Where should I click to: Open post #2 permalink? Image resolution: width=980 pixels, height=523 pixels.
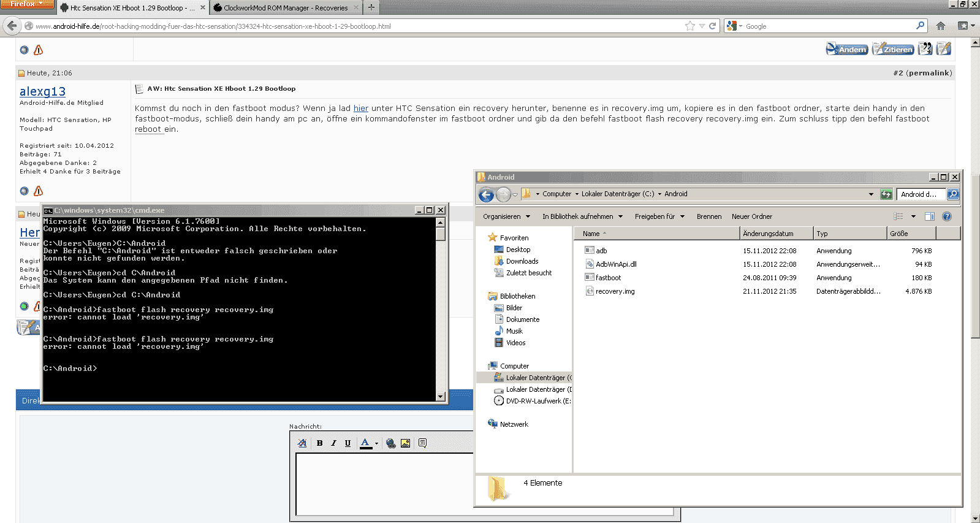(x=929, y=73)
